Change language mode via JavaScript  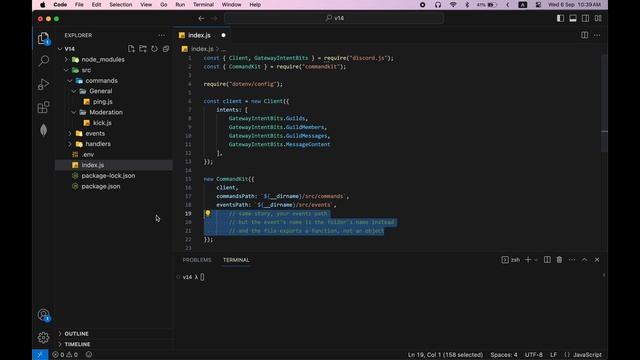(x=587, y=355)
